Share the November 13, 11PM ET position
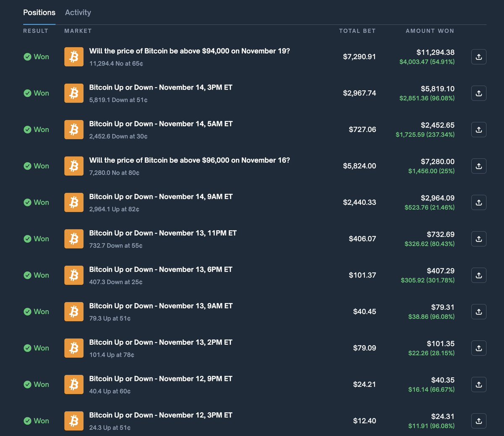504x436 pixels. click(479, 239)
